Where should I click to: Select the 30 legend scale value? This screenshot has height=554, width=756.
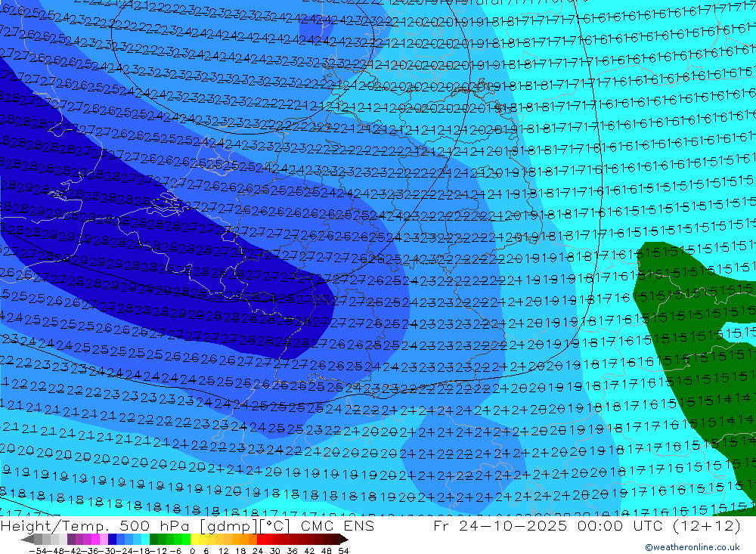coord(275,551)
